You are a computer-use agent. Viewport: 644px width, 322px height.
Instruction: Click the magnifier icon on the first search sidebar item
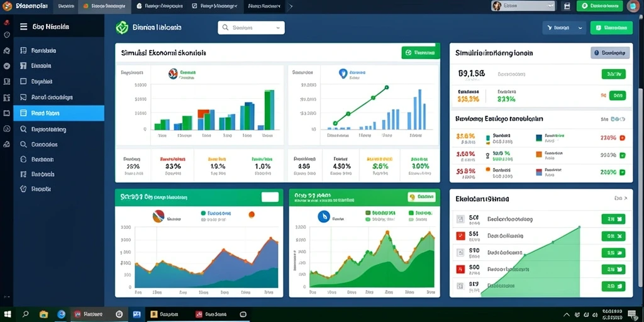[23, 129]
